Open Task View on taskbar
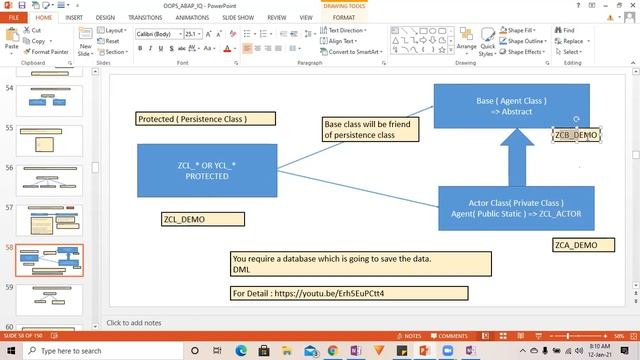Screen dimensions: 640x360 [217, 351]
